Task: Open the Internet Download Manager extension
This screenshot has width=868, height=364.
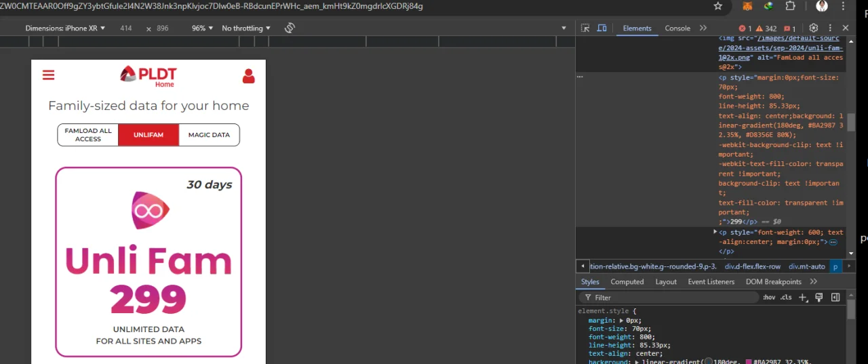Action: (769, 6)
